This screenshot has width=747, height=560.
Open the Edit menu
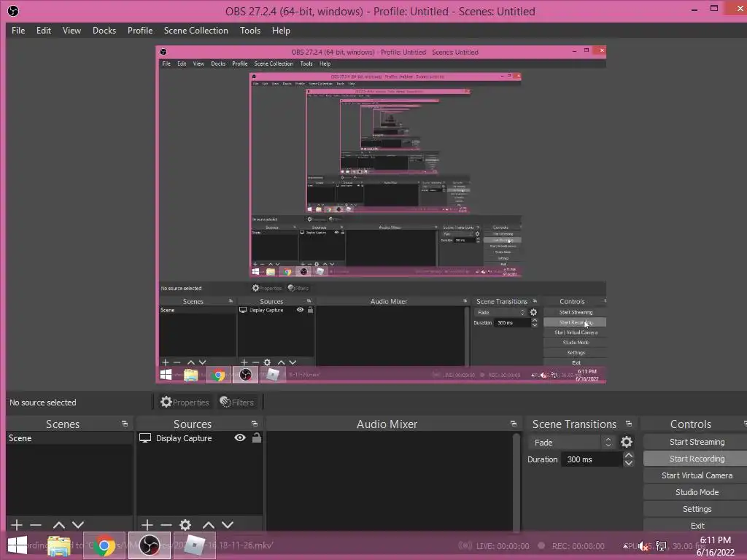43,31
